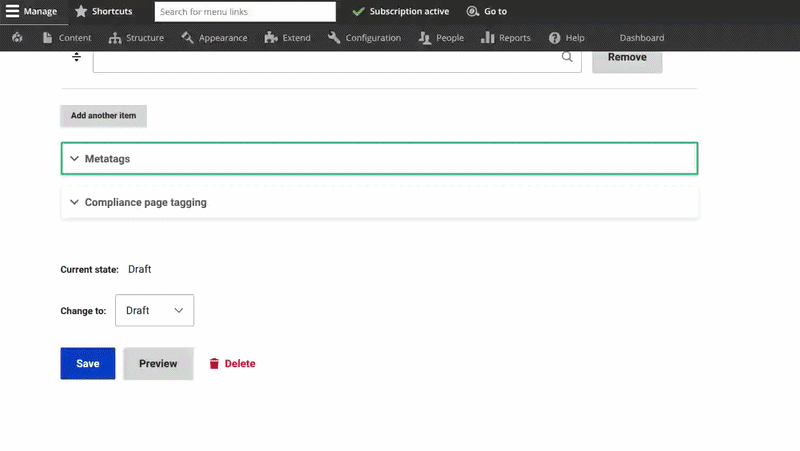The image size is (800, 451).
Task: Click the red Delete trash icon
Action: coord(214,364)
